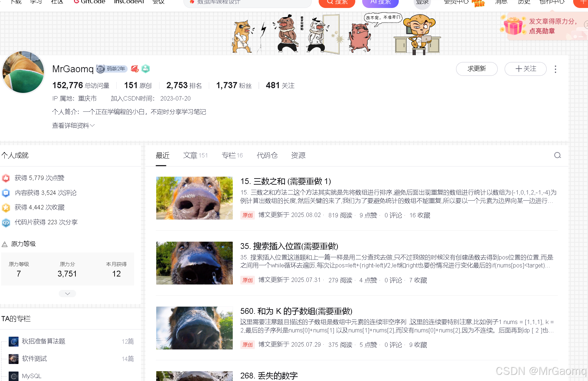588x381 pixels.
Task: Click the 码龄2年 badge icon
Action: click(111, 69)
